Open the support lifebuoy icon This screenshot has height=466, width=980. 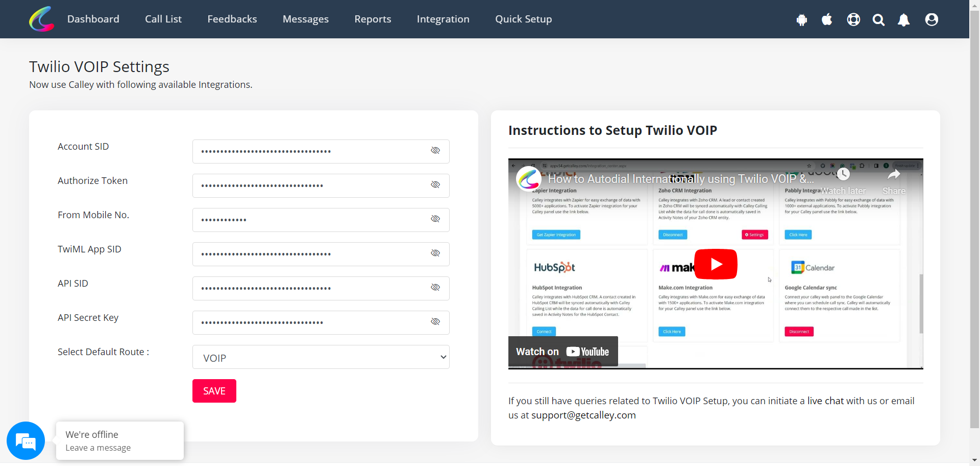[853, 20]
